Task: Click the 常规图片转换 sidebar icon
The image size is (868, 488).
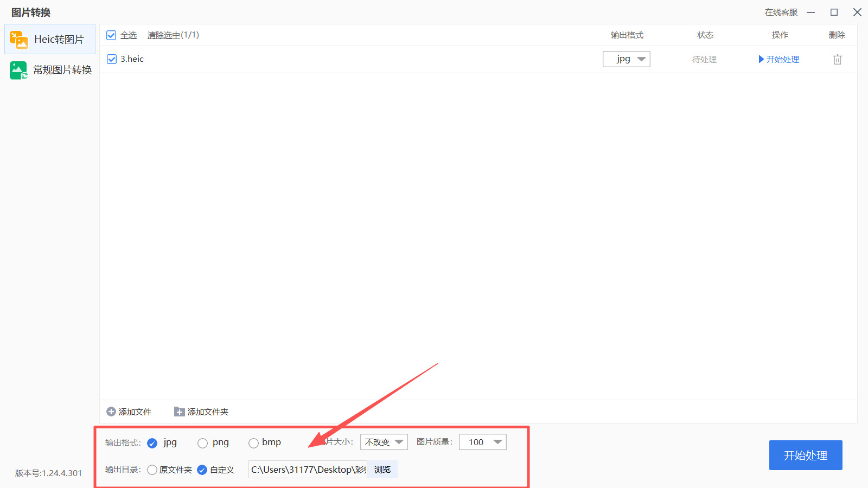Action: [18, 70]
